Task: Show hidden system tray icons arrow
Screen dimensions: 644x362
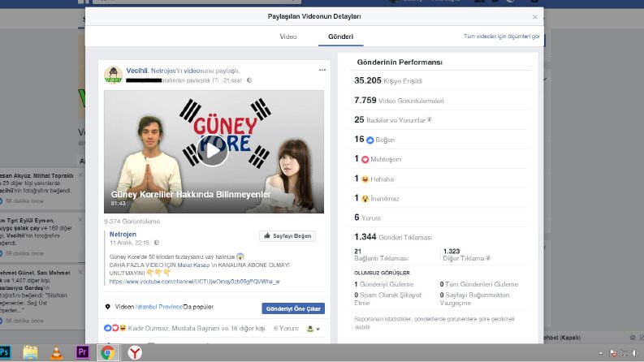Action: pos(600,353)
